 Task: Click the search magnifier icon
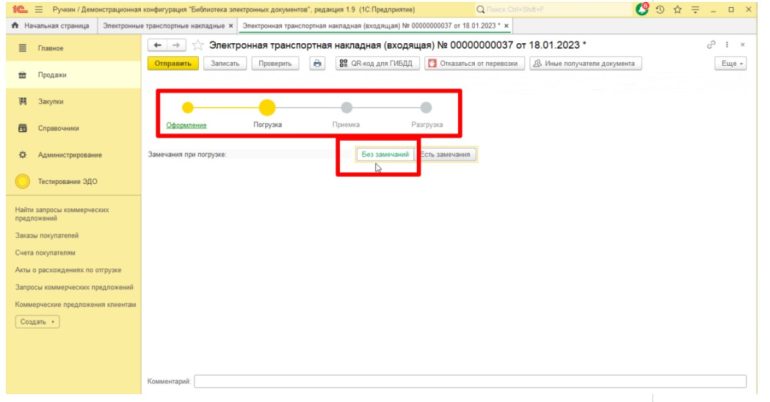pyautogui.click(x=480, y=9)
